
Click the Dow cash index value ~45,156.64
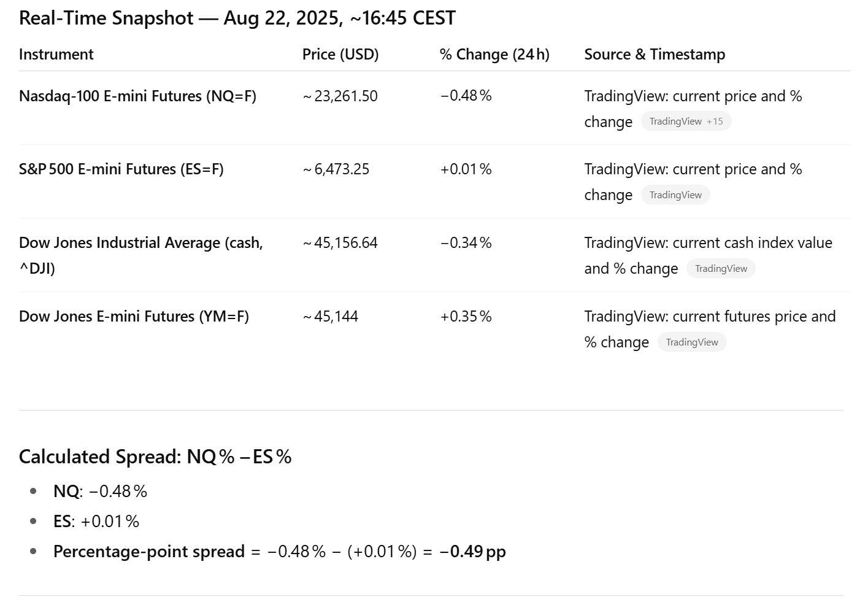340,243
